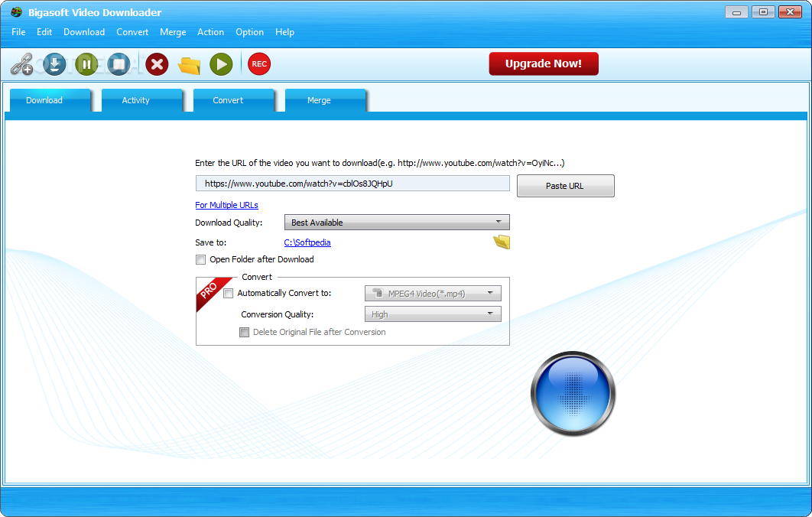Play the video with the green play icon

click(221, 64)
